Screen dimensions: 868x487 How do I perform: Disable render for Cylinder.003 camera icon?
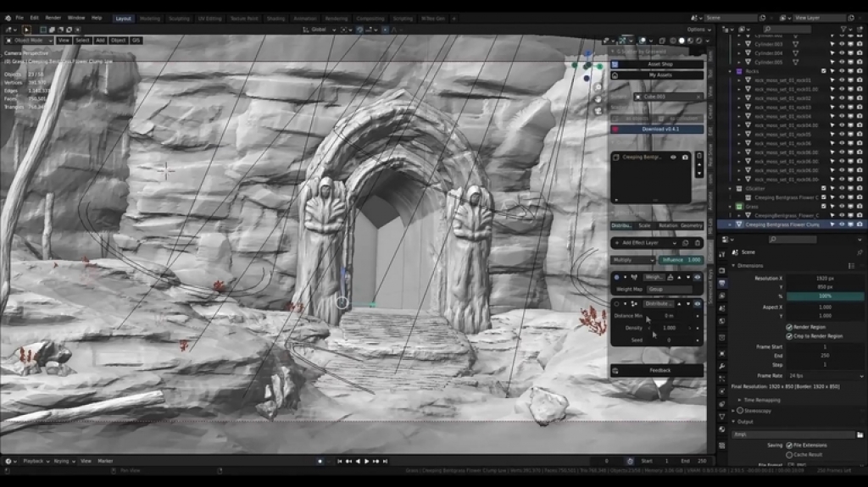(x=860, y=44)
